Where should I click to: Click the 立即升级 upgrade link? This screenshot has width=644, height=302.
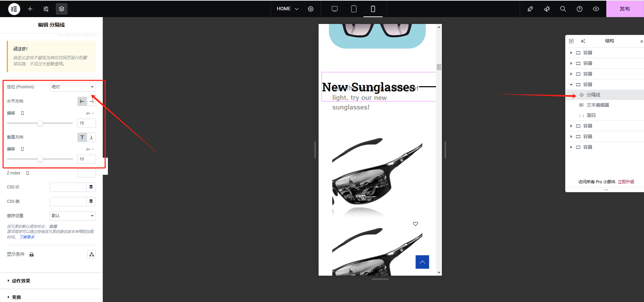[626, 182]
